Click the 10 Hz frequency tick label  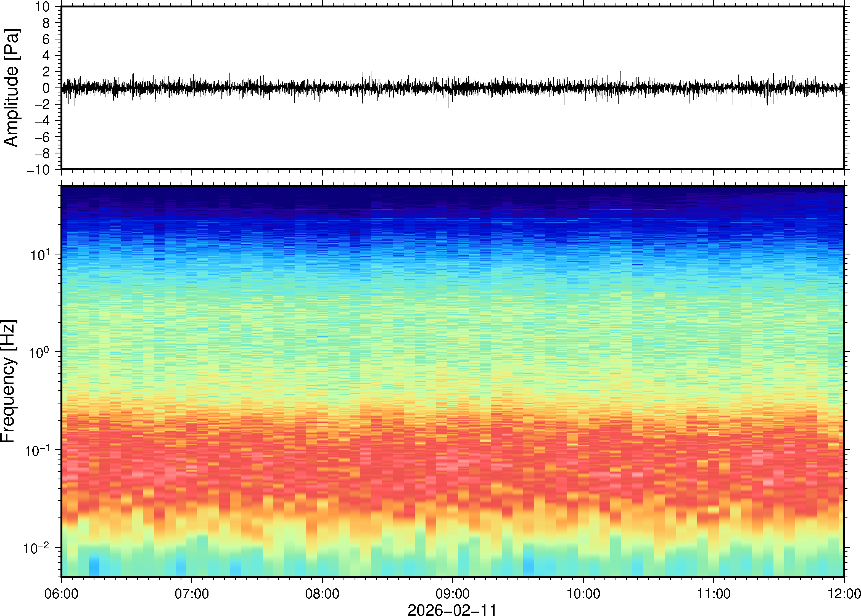coord(40,255)
